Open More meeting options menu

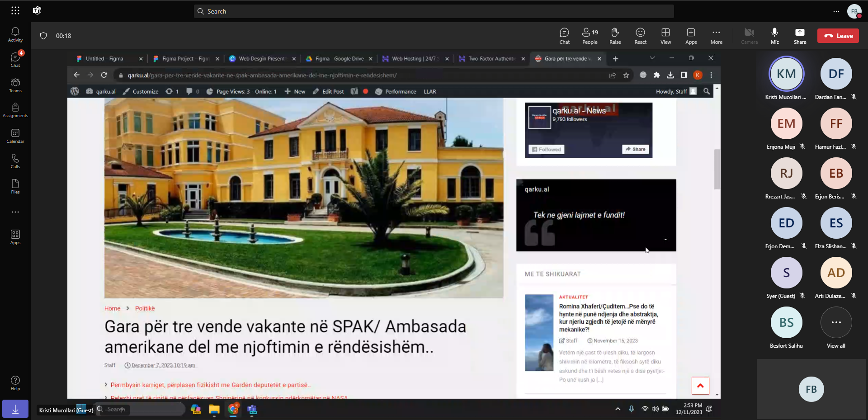coord(716,36)
